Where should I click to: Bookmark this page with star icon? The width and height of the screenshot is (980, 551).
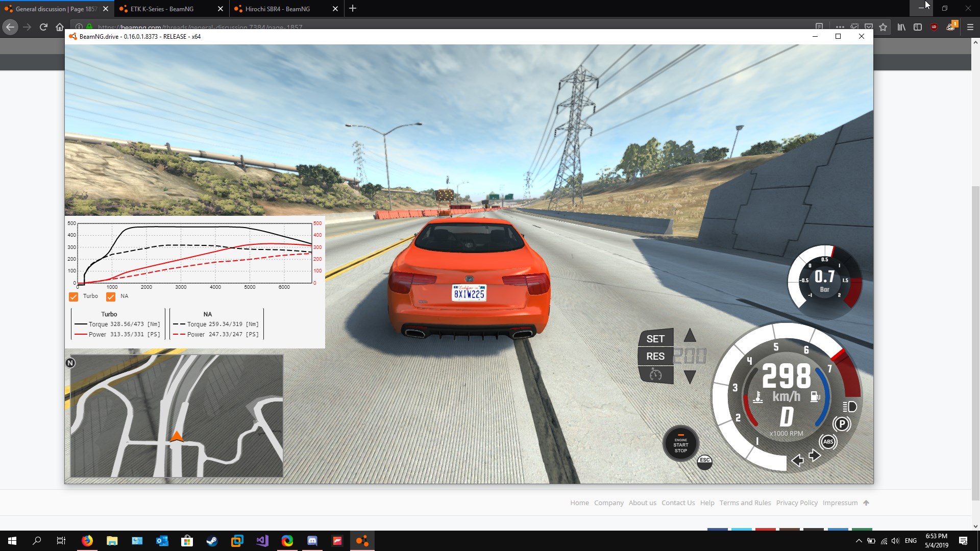(883, 27)
